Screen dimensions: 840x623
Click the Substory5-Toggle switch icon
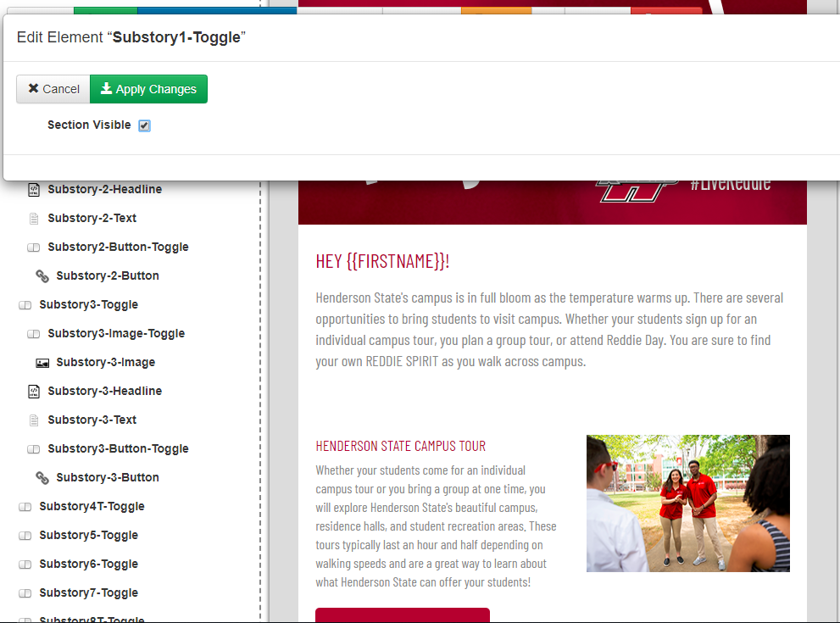tap(25, 536)
